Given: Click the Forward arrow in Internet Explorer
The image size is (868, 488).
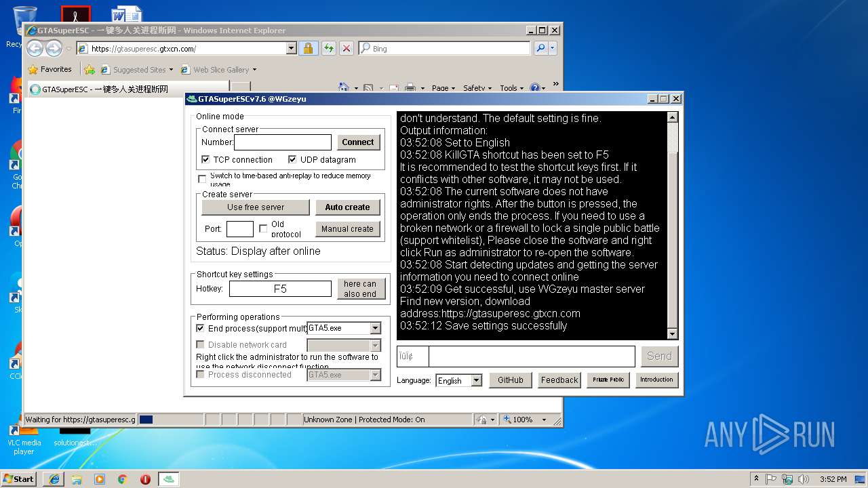Looking at the screenshot, I should pyautogui.click(x=54, y=48).
